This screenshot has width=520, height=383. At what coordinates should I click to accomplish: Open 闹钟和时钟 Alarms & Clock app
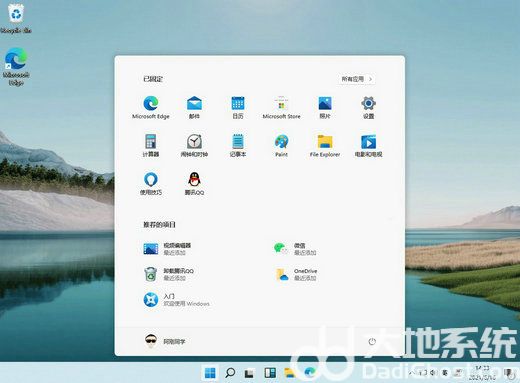(x=194, y=145)
